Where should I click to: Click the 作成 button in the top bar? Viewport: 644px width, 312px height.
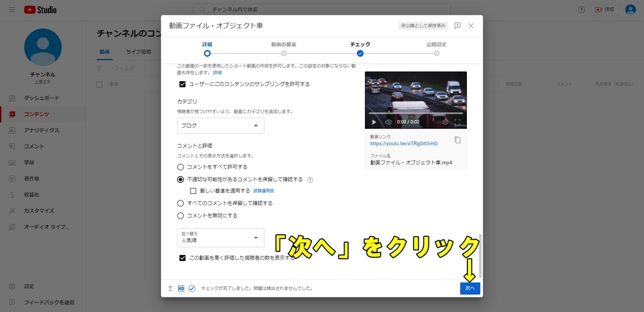[x=605, y=9]
